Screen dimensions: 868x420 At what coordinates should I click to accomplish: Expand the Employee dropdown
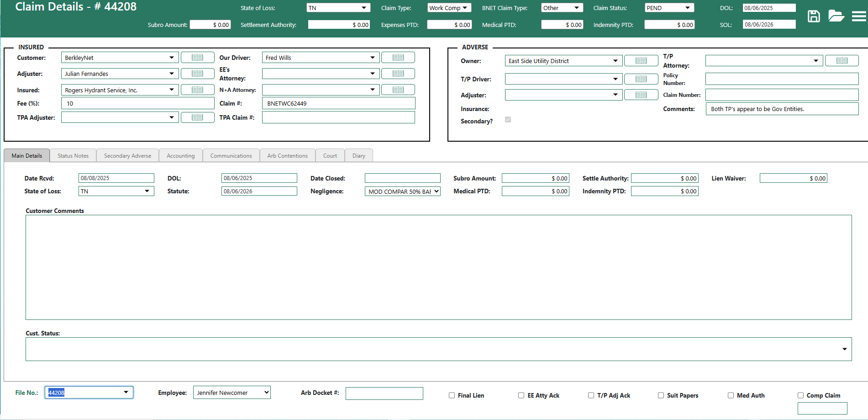[231, 393]
